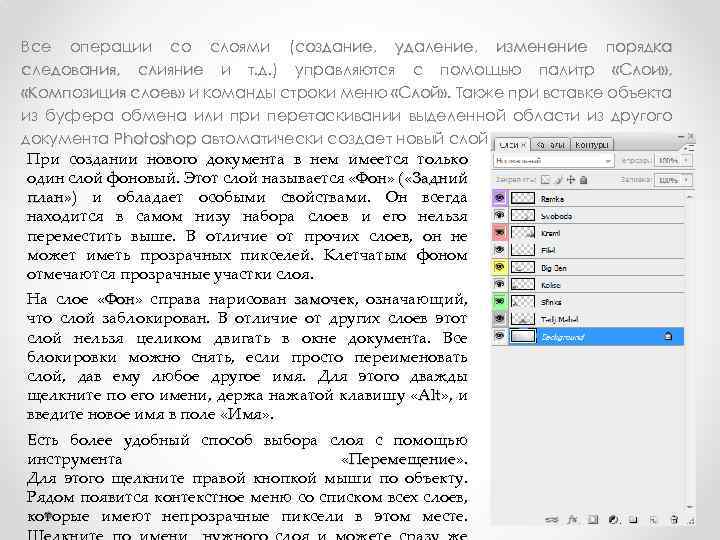Collapse the Layers panel with minimize dash
Screen dimensions: 720x540
[681, 136]
